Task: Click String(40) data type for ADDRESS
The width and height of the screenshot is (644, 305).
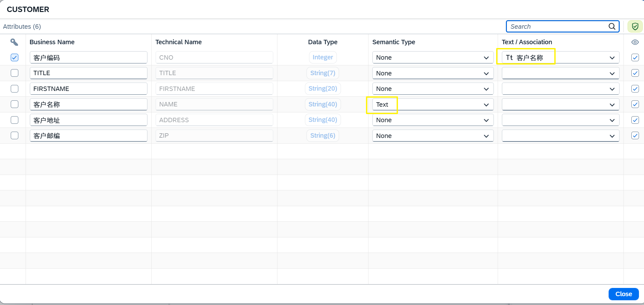Action: pyautogui.click(x=323, y=120)
